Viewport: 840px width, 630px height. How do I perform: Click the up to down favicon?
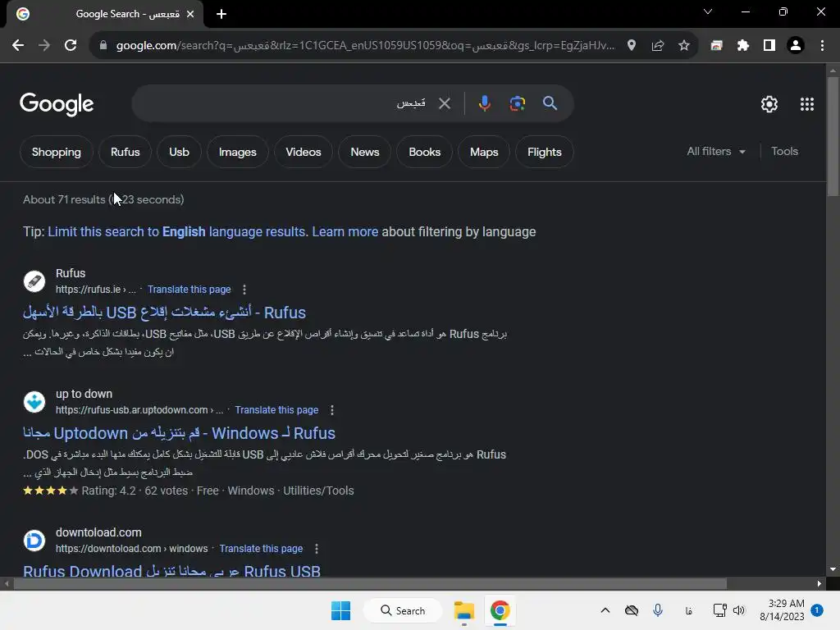(34, 402)
